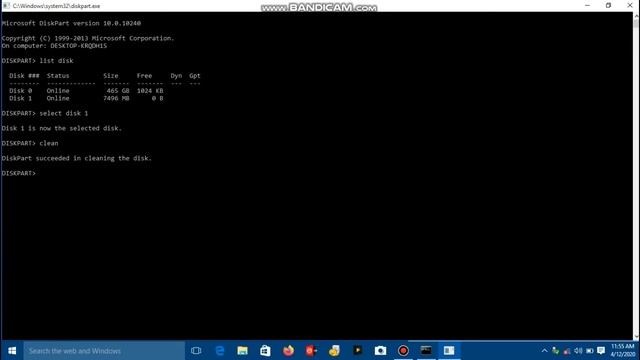Click the battery status tray icon
Image resolution: width=640 pixels, height=360 pixels.
coord(589,351)
